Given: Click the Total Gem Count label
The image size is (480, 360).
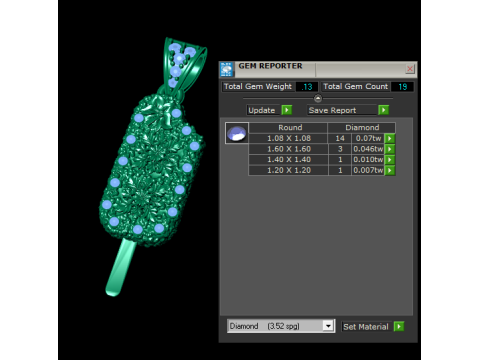Looking at the screenshot, I should 355,87.
